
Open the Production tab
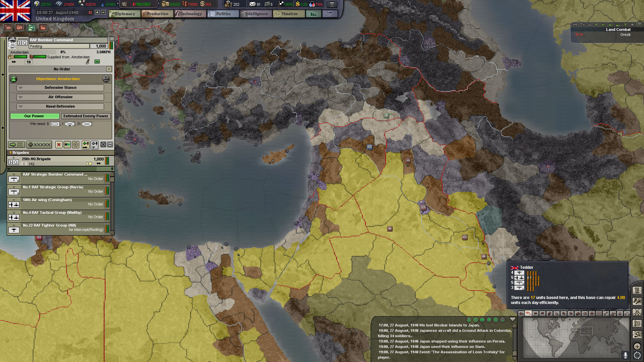click(157, 14)
